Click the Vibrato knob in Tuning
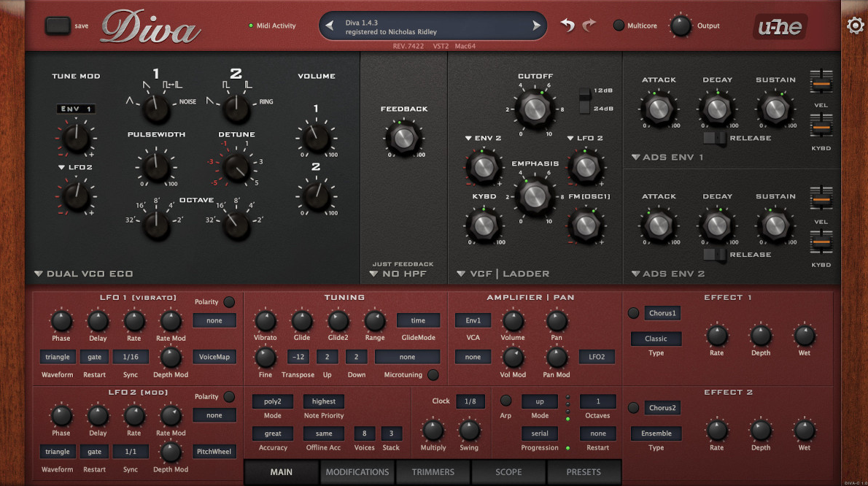This screenshot has width=868, height=486. [266, 321]
